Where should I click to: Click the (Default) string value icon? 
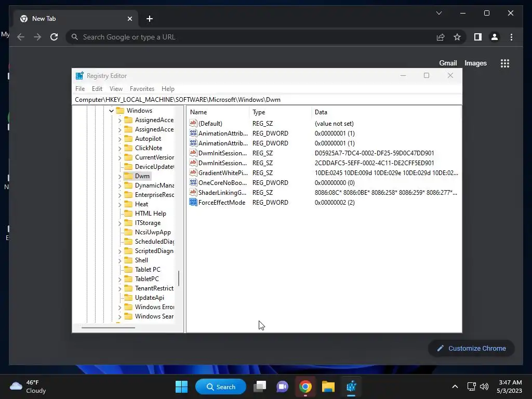[193, 123]
